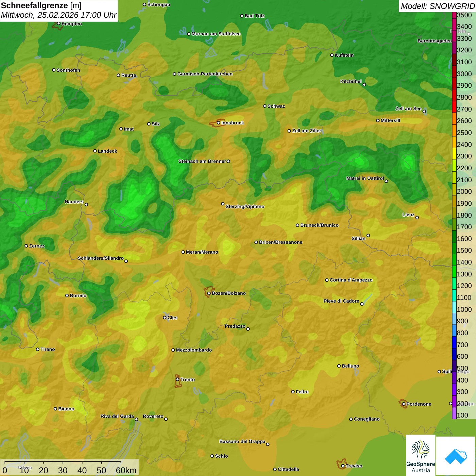
Task: Click the Cles label
Action: (x=172, y=318)
